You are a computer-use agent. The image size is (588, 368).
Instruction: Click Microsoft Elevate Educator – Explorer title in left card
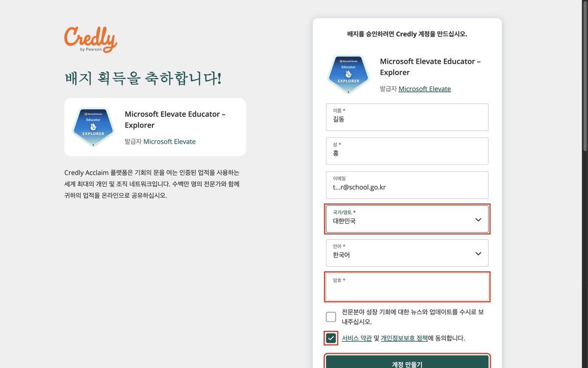[x=175, y=119]
